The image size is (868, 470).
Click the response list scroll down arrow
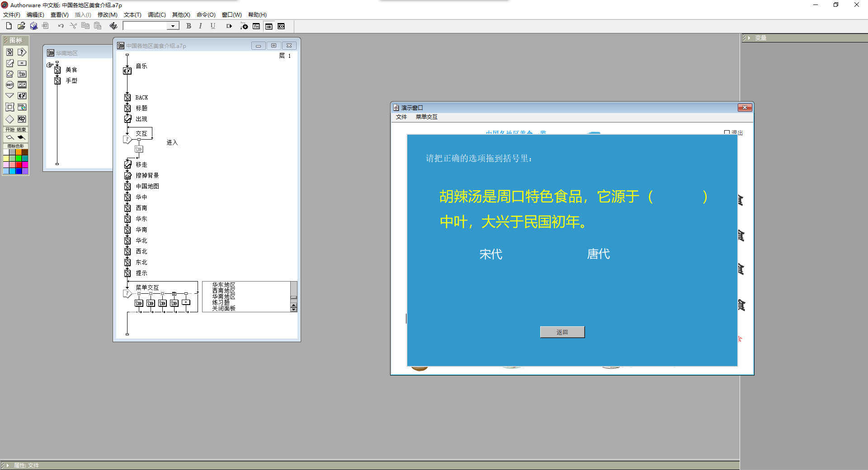pyautogui.click(x=294, y=309)
